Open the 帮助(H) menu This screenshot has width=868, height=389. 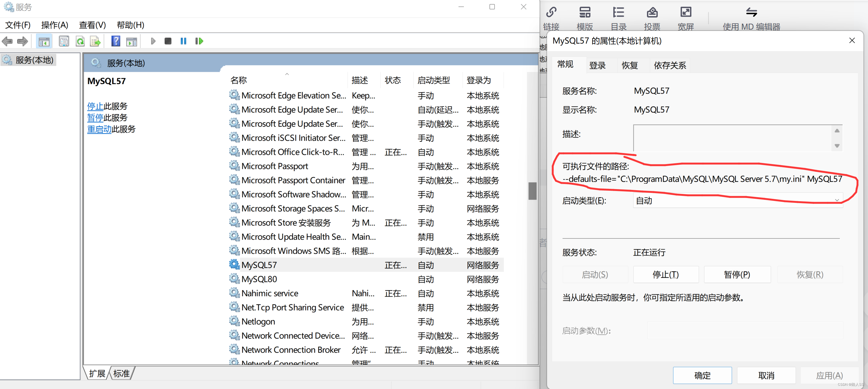coord(130,25)
